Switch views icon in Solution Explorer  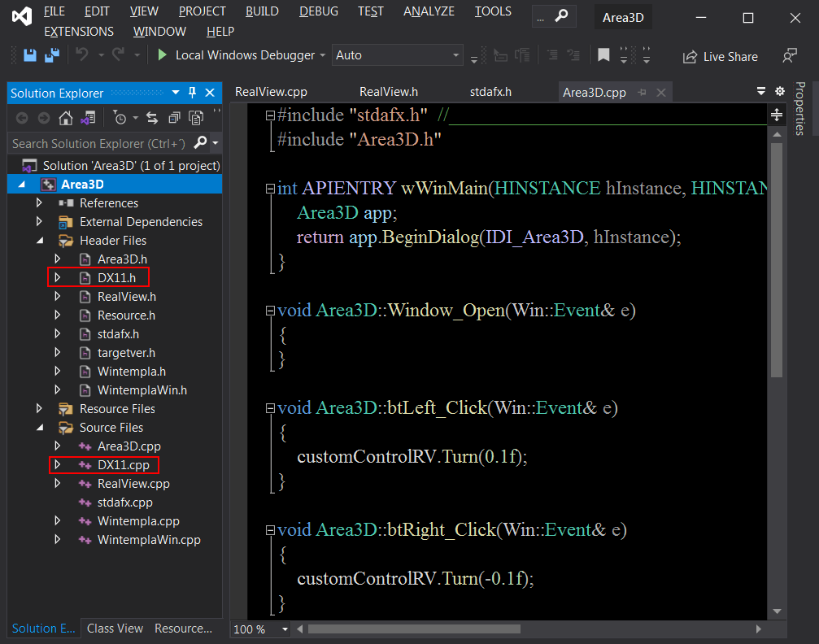[88, 118]
